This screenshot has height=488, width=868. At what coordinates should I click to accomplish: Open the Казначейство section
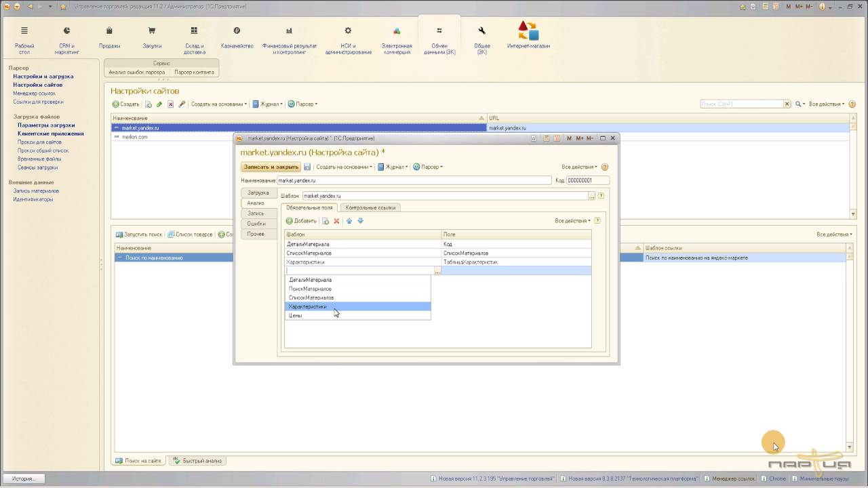pos(237,38)
